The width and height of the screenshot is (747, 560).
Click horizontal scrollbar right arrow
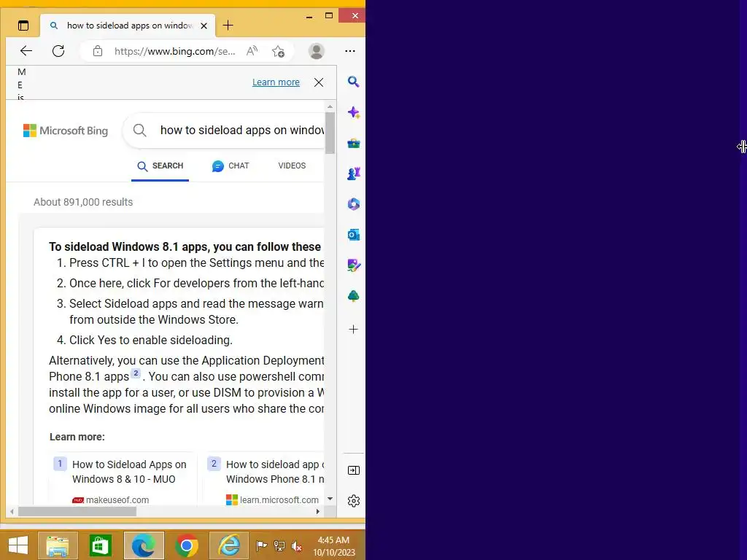[x=318, y=511]
